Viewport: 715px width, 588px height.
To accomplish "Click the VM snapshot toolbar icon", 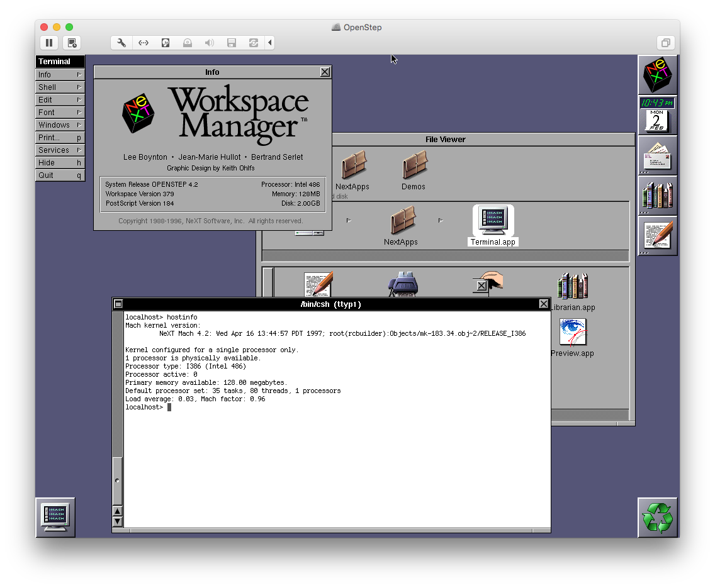I will point(72,43).
